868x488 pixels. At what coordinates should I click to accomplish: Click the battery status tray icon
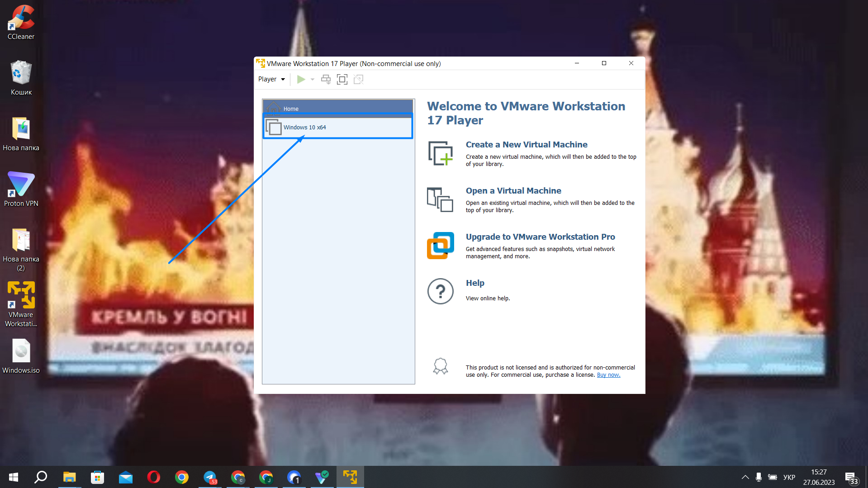(773, 477)
